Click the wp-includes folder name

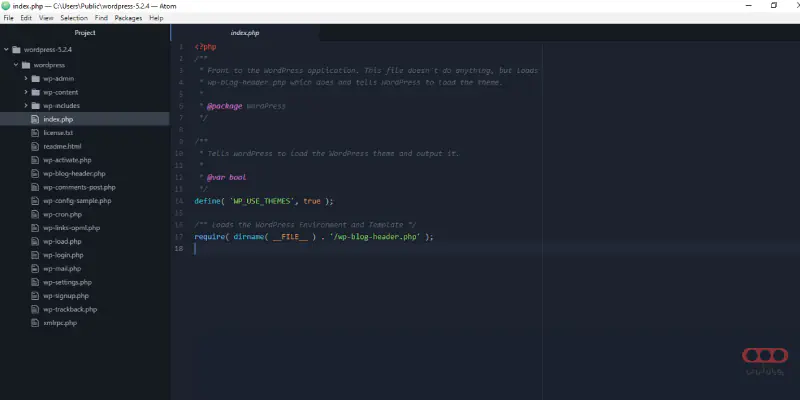[x=62, y=106]
